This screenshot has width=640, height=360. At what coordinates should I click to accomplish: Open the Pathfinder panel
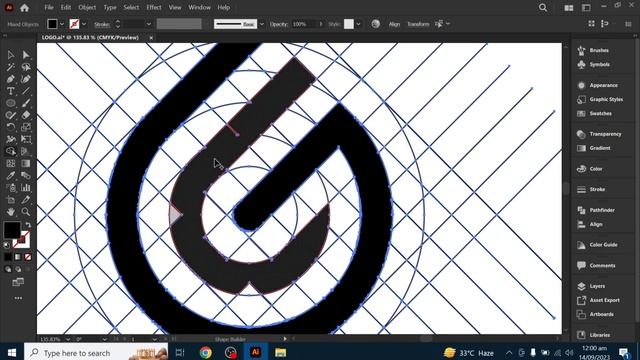click(x=602, y=210)
